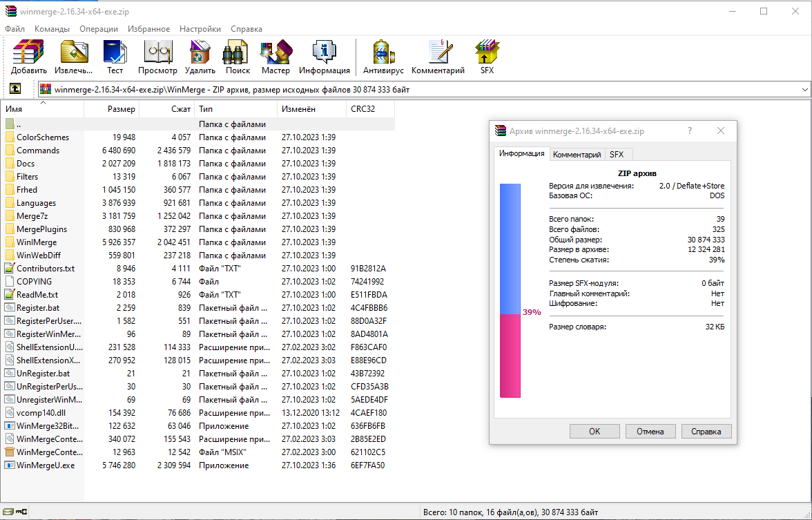Click the dialog question mark help button
812x520 pixels.
point(689,131)
